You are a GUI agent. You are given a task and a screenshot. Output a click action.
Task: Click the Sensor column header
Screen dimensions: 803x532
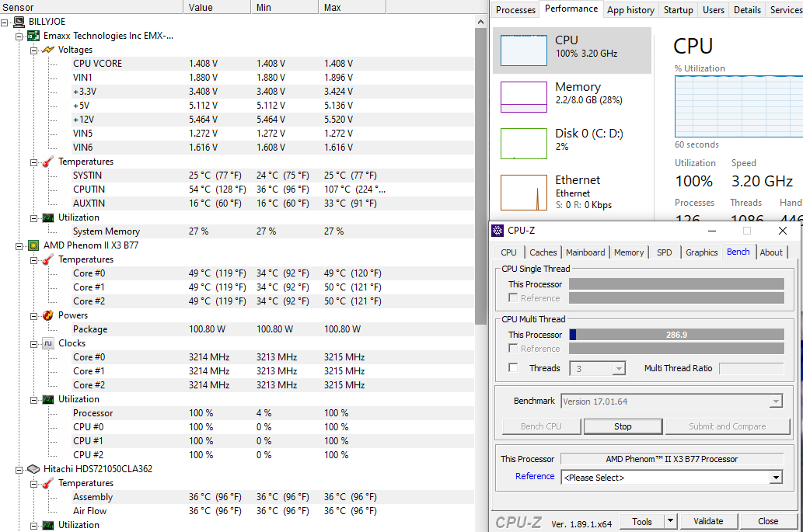point(92,7)
